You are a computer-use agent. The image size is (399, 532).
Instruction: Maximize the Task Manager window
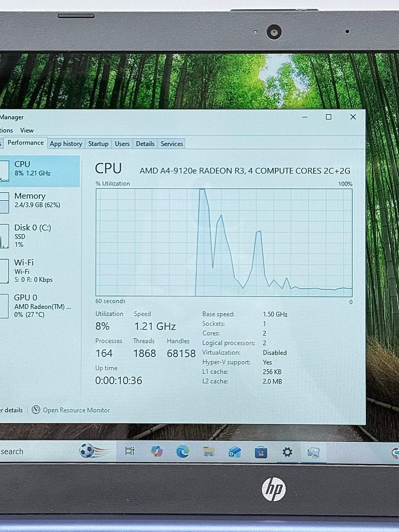point(329,117)
